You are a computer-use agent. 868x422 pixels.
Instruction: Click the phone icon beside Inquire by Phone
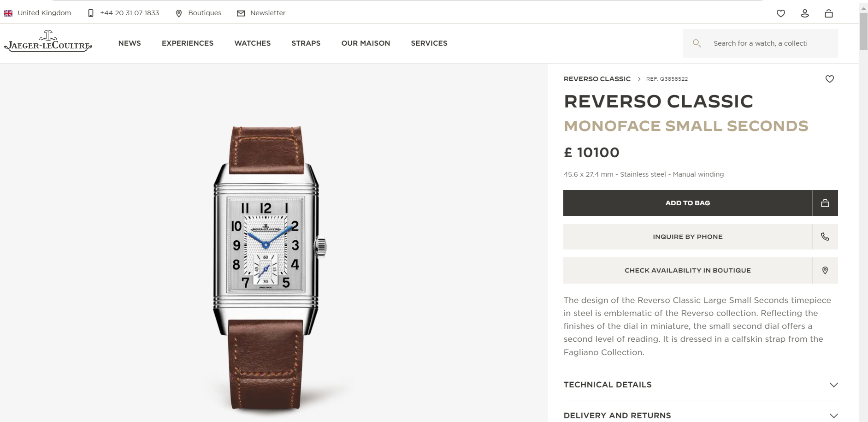click(825, 237)
